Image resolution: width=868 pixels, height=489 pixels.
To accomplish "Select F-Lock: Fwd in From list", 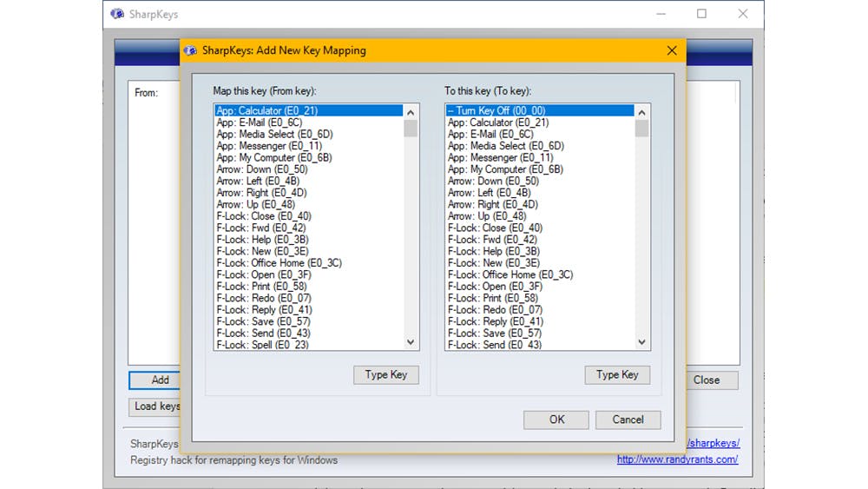I will coord(309,228).
